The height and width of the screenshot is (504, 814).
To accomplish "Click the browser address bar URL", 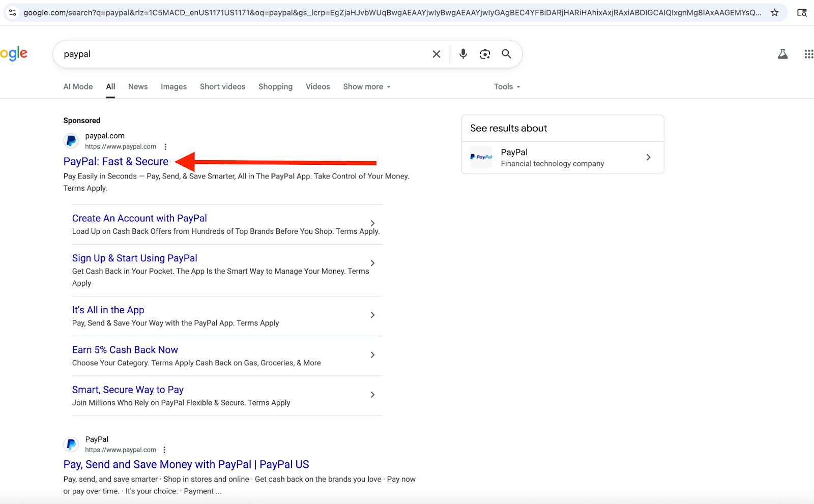I will [392, 13].
